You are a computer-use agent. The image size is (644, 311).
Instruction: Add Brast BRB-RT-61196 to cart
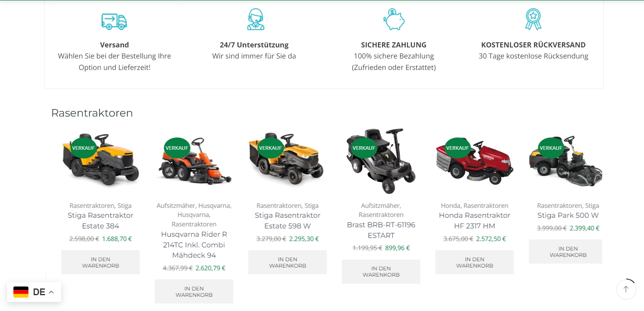click(x=381, y=271)
